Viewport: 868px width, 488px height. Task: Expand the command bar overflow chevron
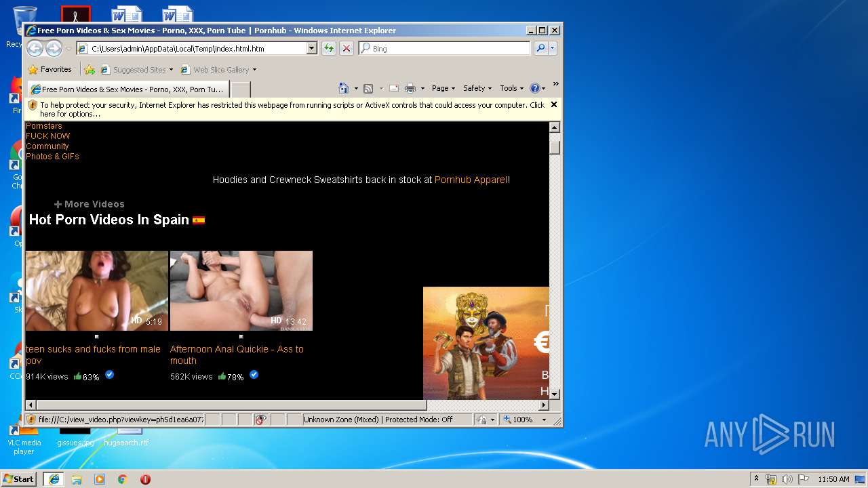tap(555, 85)
